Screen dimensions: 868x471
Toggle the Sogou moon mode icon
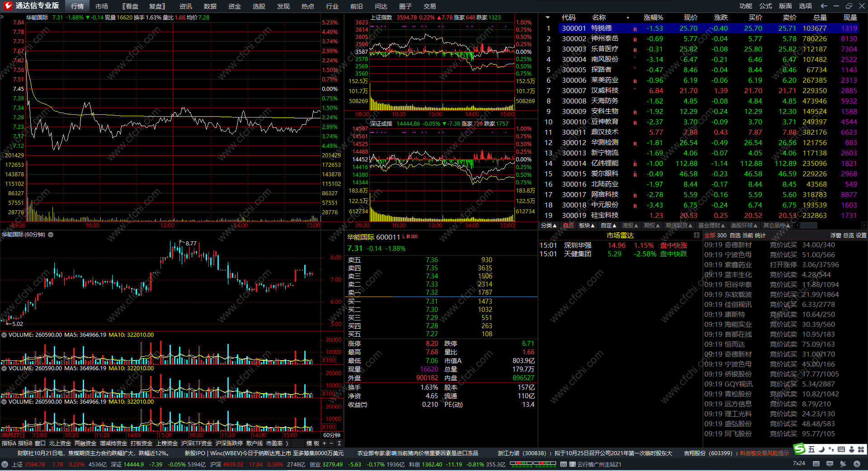(x=822, y=449)
